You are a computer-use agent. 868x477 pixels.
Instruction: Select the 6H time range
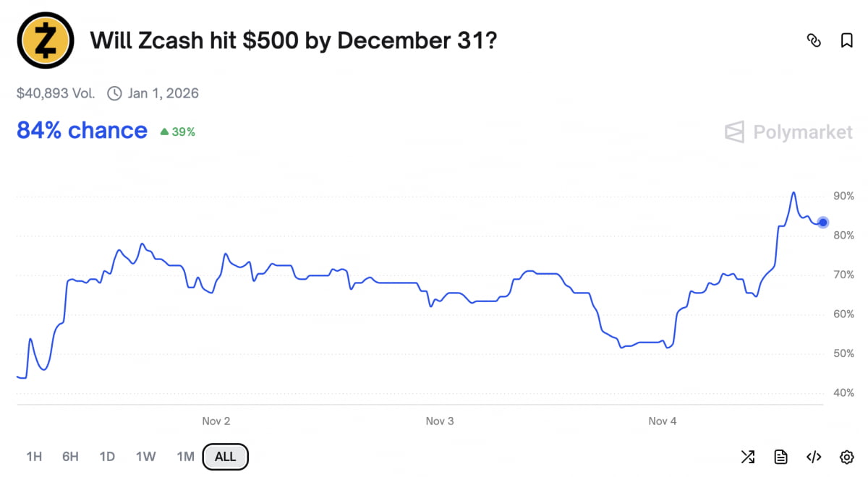point(70,457)
